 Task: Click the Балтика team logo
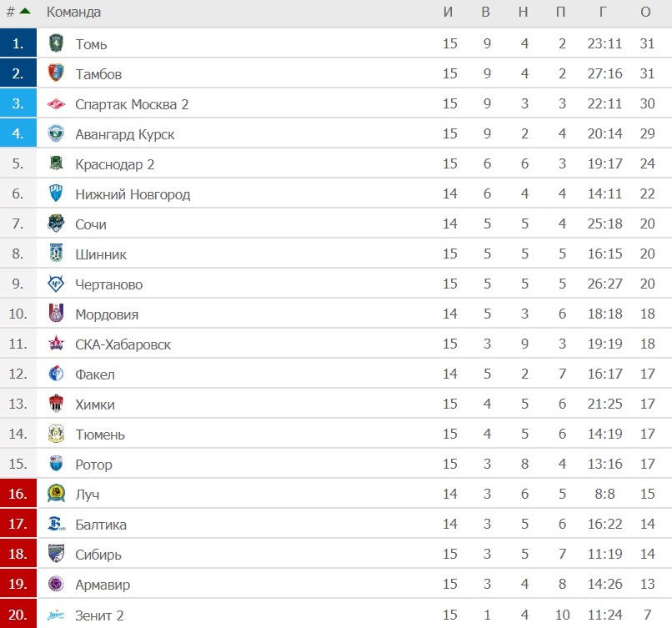(x=56, y=524)
